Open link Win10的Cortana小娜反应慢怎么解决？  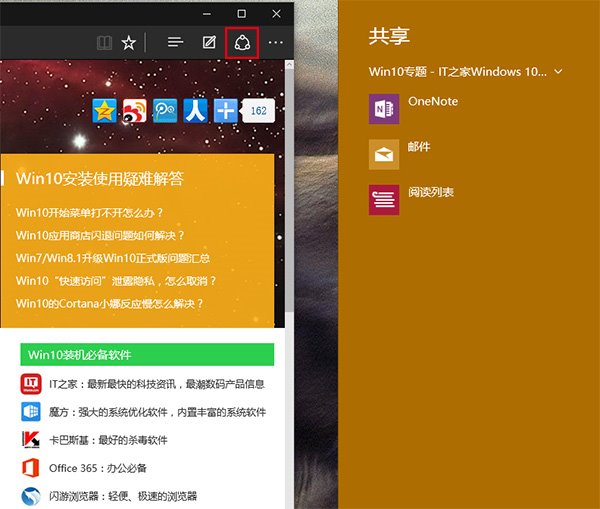pos(109,303)
